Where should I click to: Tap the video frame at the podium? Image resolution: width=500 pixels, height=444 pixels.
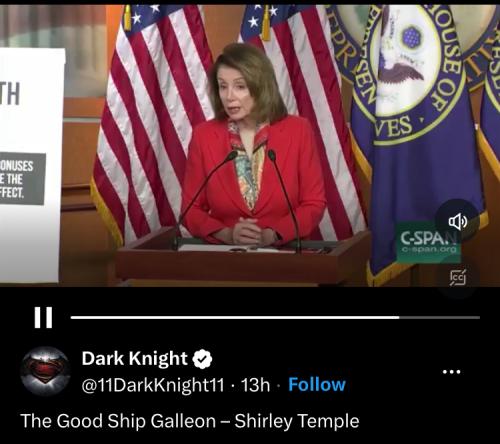click(x=243, y=257)
